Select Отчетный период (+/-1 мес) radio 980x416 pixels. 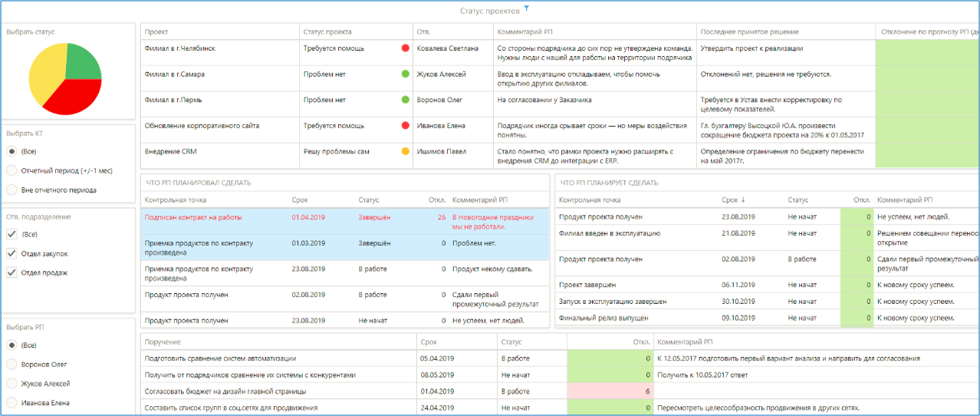(x=12, y=170)
